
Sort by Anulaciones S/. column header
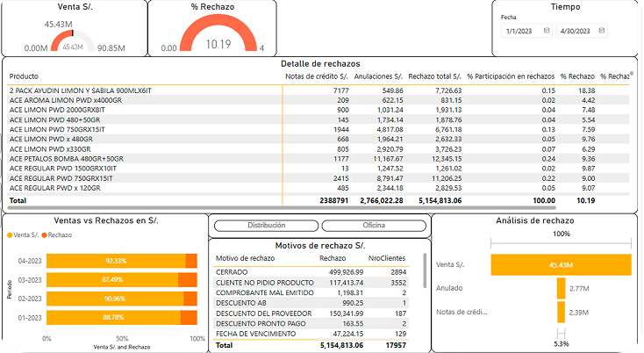point(378,76)
